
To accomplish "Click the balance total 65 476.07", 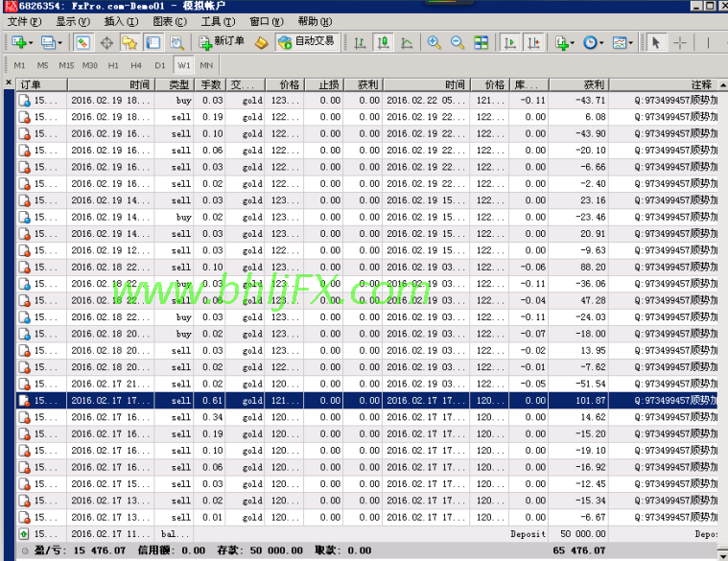I will click(x=578, y=550).
